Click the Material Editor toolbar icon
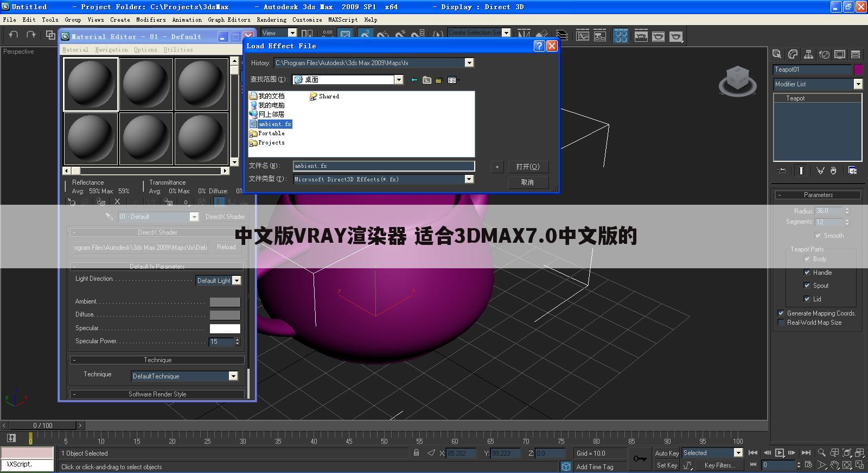Viewport: 868px width, 473px height. [x=621, y=36]
